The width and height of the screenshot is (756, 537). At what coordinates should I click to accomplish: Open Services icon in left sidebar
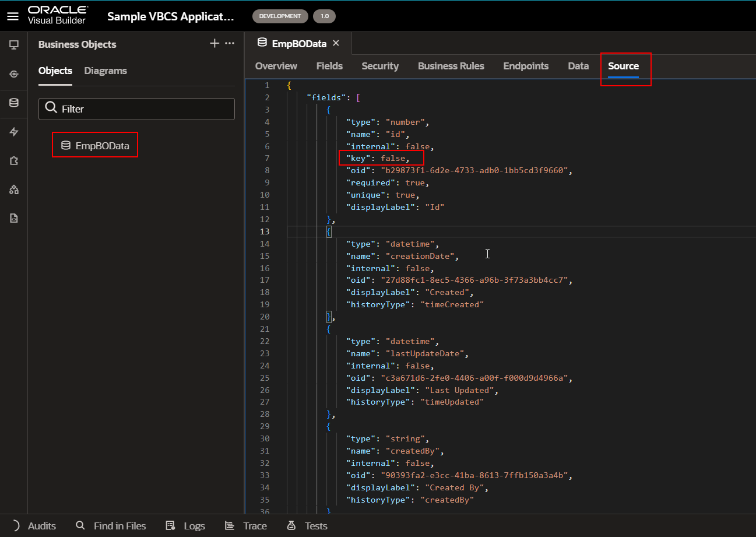14,74
